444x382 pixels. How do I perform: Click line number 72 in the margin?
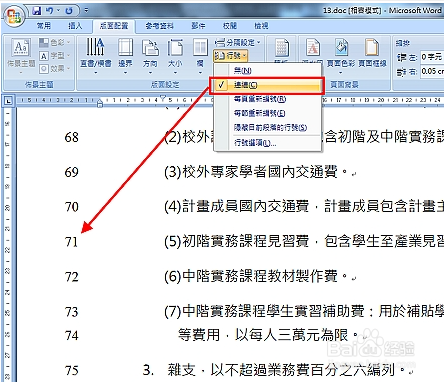pyautogui.click(x=72, y=277)
